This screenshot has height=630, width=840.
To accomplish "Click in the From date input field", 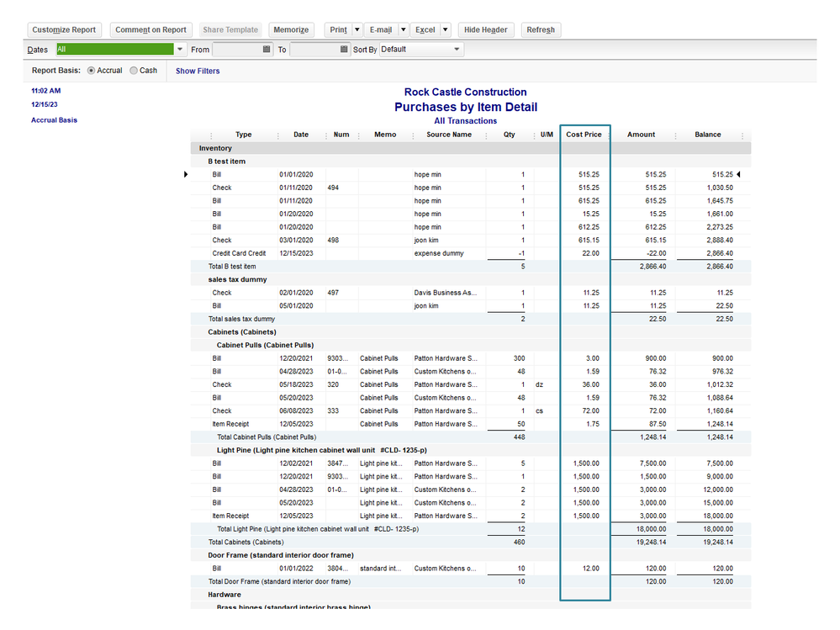I will pyautogui.click(x=236, y=50).
